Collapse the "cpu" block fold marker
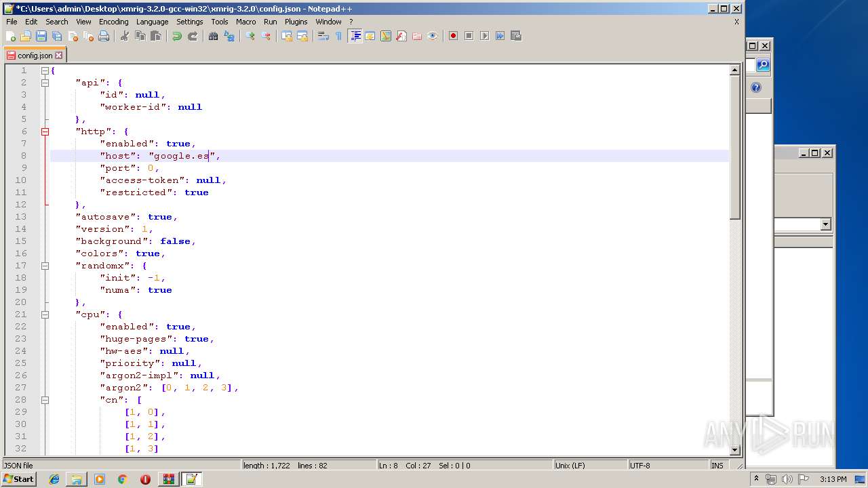The height and width of the screenshot is (488, 868). pos(45,314)
